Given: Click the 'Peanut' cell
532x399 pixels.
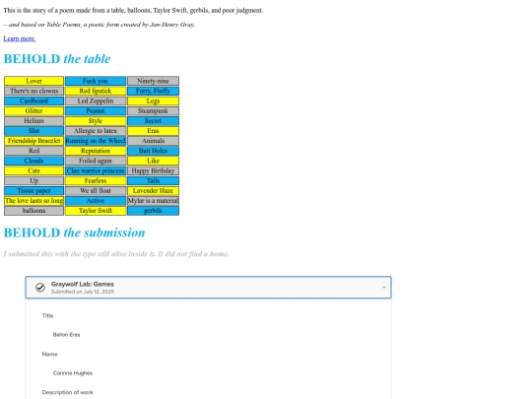Looking at the screenshot, I should point(96,111).
